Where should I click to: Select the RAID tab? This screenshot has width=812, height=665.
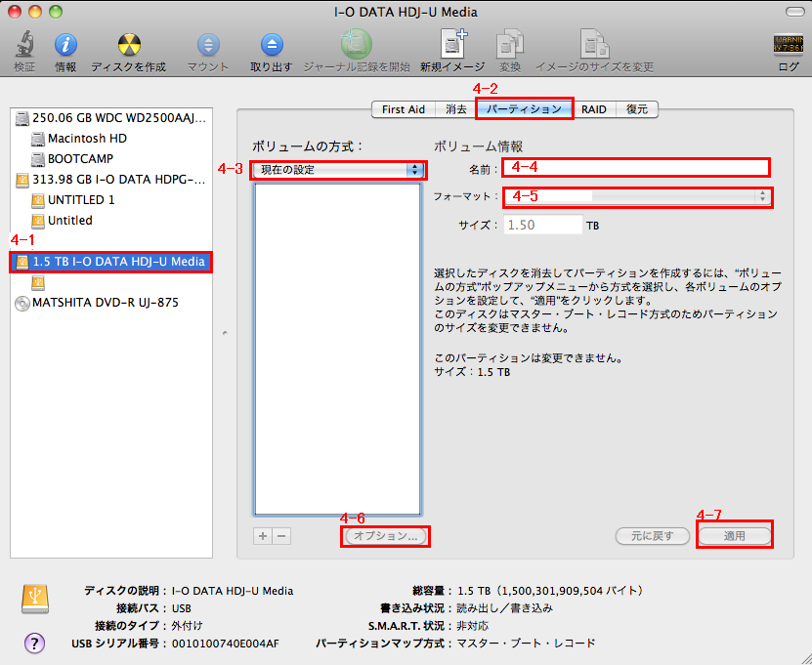click(593, 109)
